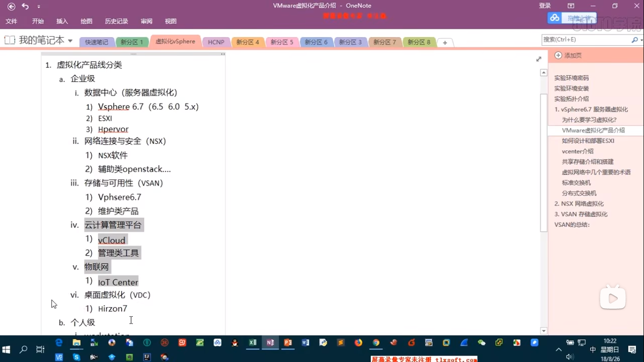The image size is (644, 362).
Task: Switch to the 新分区 1 section tab
Action: (132, 42)
